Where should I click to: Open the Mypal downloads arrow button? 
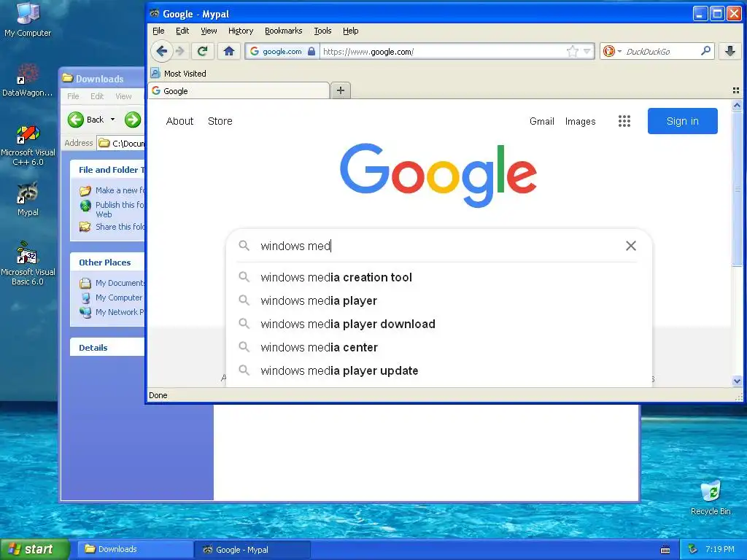click(729, 51)
